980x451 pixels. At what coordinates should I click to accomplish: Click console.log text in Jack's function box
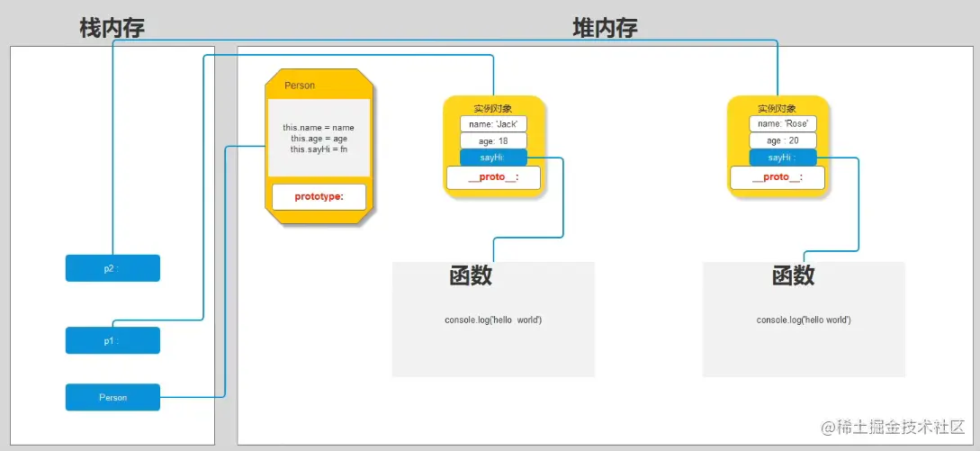[x=493, y=320]
